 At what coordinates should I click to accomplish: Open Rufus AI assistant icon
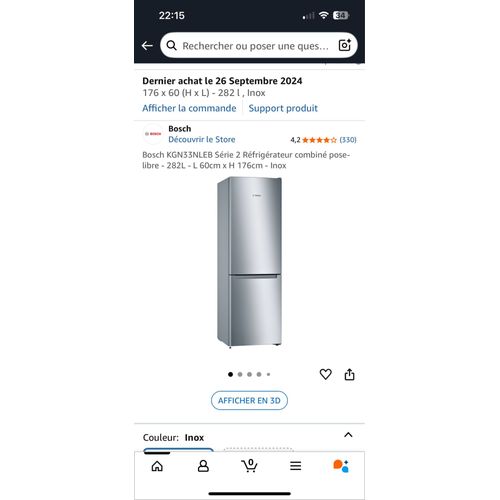[341, 466]
